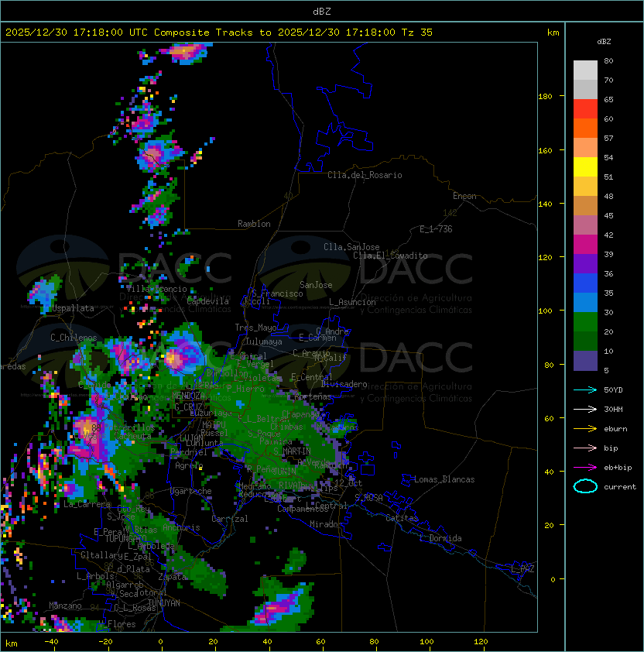Screen dimensions: 644x652
Task: Click the 'Anchoris' map label
Action: coord(181,527)
